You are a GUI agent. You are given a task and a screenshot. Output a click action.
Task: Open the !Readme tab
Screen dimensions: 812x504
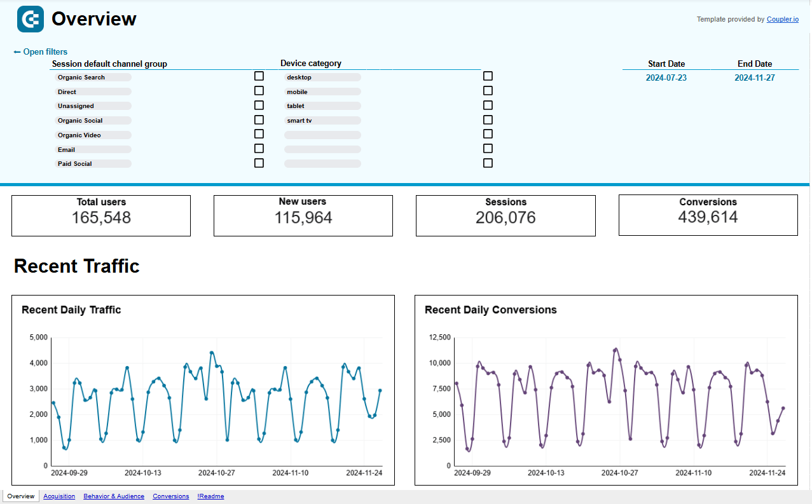(210, 496)
